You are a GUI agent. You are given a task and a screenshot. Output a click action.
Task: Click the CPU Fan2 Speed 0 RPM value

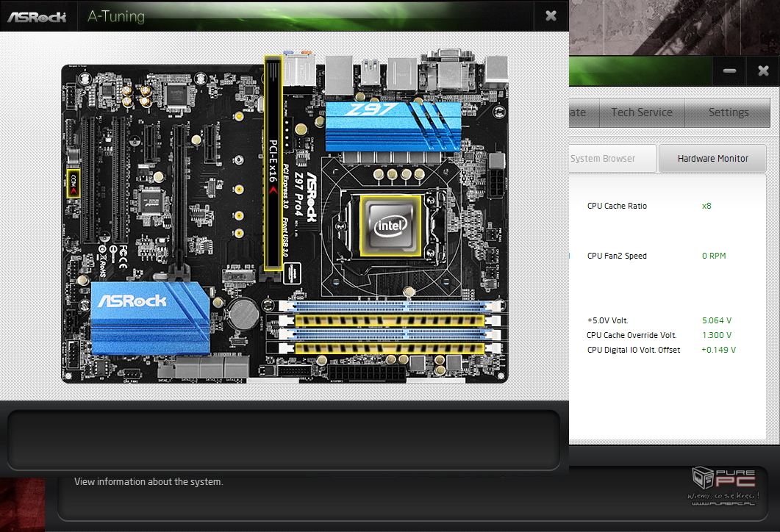point(714,256)
